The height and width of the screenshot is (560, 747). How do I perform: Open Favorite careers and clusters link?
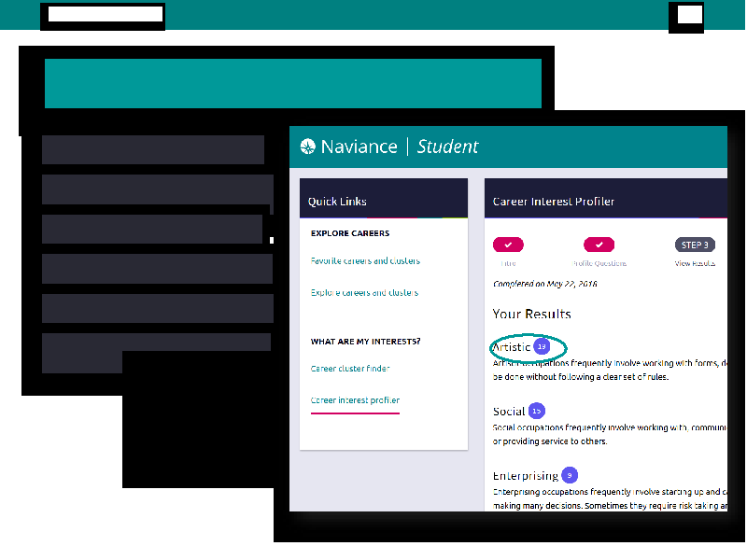[365, 261]
